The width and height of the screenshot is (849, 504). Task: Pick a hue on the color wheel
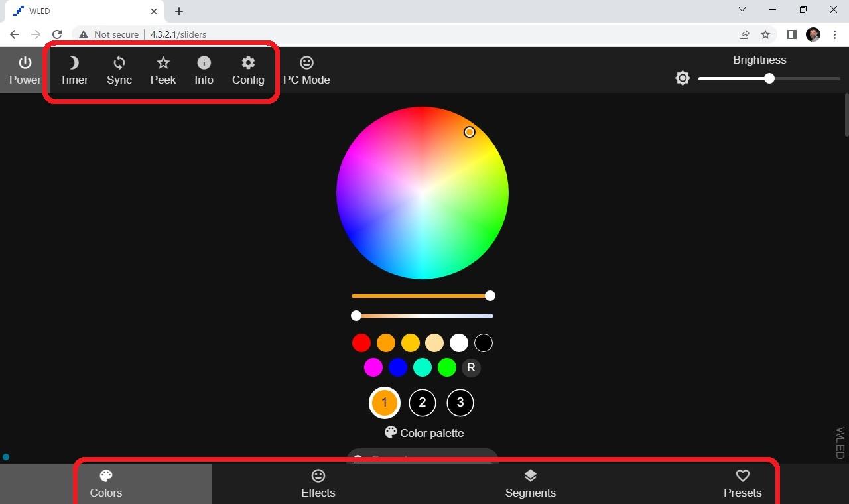pyautogui.click(x=423, y=193)
